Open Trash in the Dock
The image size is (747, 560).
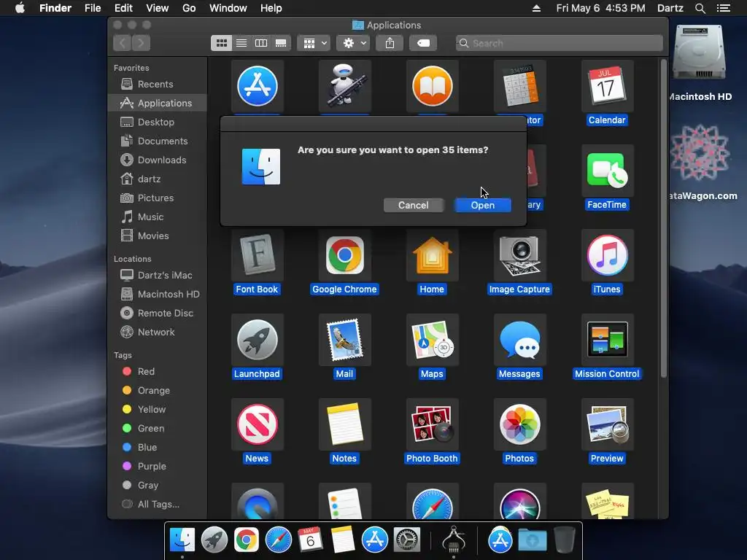(x=565, y=540)
